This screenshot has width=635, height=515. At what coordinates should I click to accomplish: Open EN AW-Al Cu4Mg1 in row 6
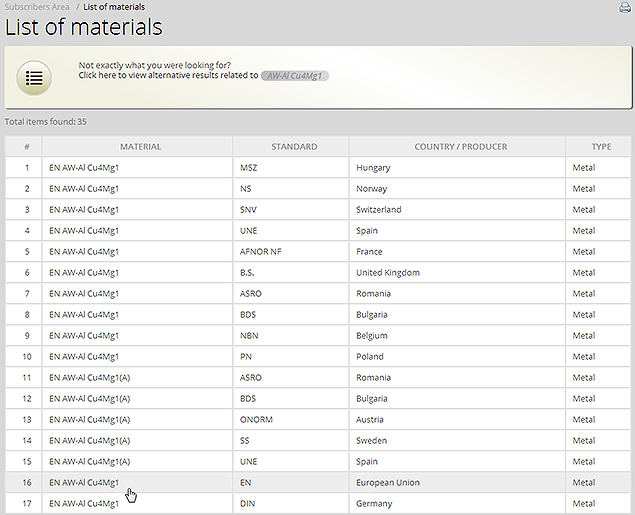click(x=84, y=273)
